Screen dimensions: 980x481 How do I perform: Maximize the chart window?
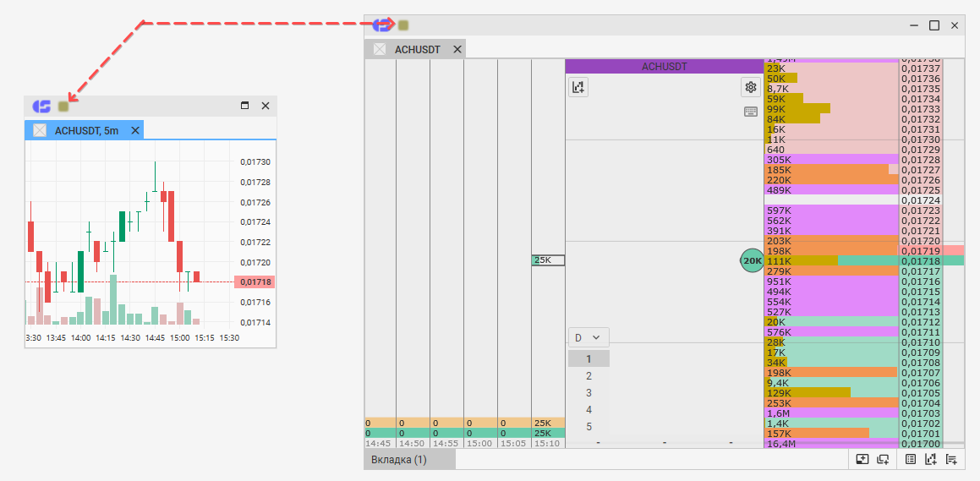[x=245, y=106]
